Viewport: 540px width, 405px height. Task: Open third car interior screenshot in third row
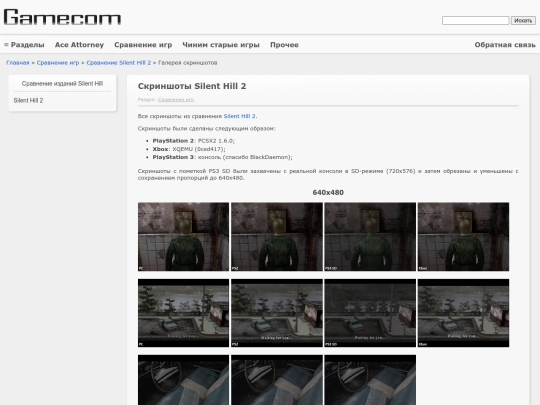pos(370,380)
